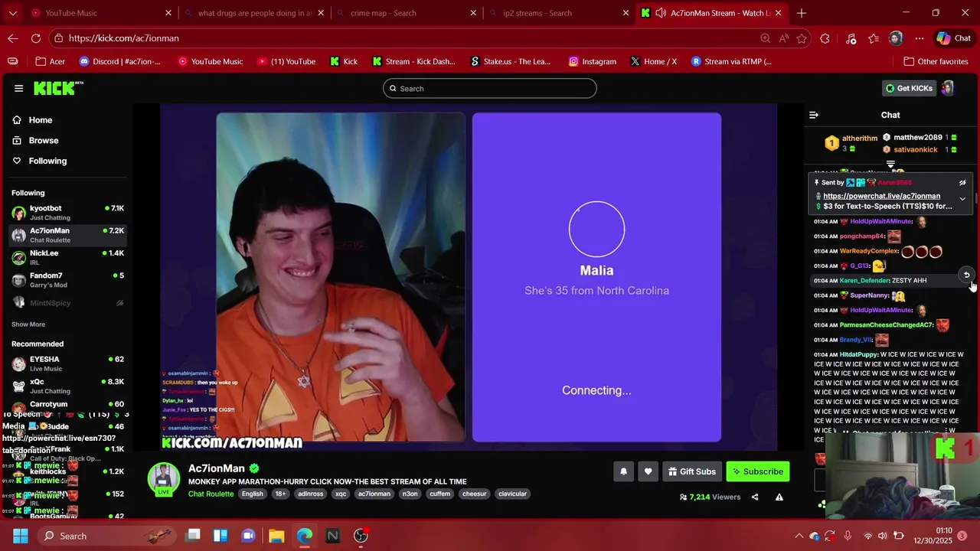This screenshot has height=551, width=980.
Task: Go back in browser
Action: click(x=13, y=38)
